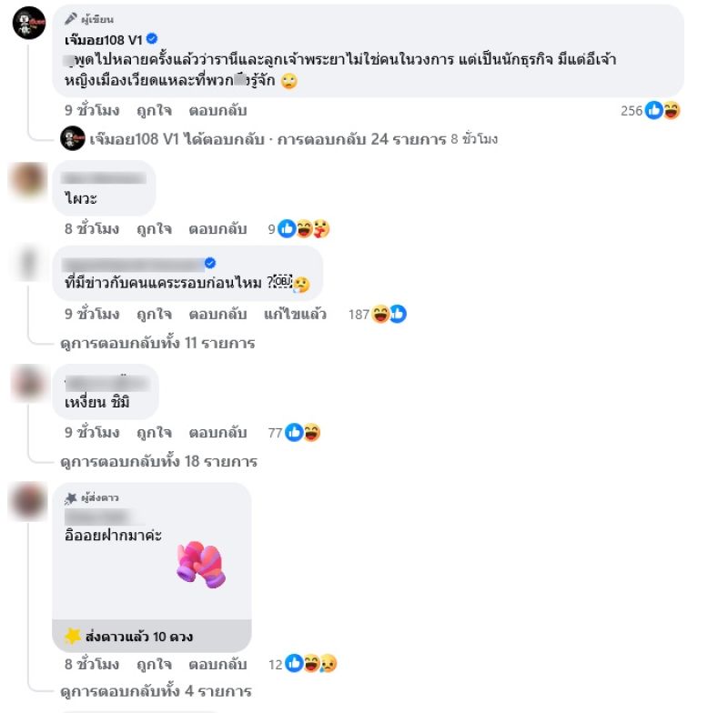This screenshot has height=713, width=728.
Task: Show the 187 reactions emoji icons
Action: pyautogui.click(x=389, y=314)
